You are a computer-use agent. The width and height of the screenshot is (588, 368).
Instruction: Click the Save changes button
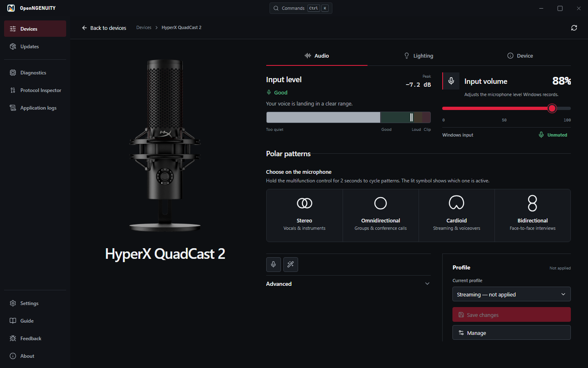click(x=512, y=315)
